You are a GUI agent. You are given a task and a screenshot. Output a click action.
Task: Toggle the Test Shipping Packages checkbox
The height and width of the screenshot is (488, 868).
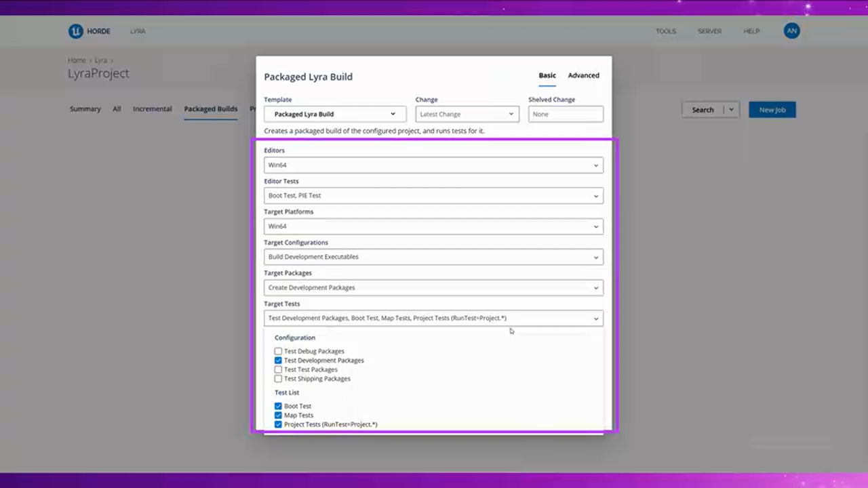278,379
